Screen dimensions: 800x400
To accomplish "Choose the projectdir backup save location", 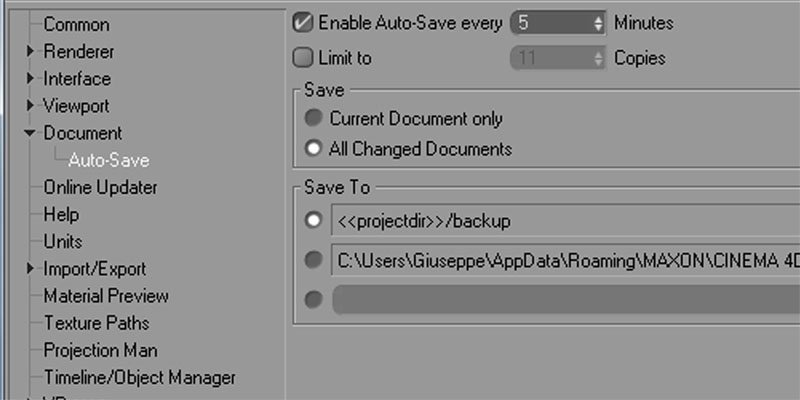I will 314,220.
